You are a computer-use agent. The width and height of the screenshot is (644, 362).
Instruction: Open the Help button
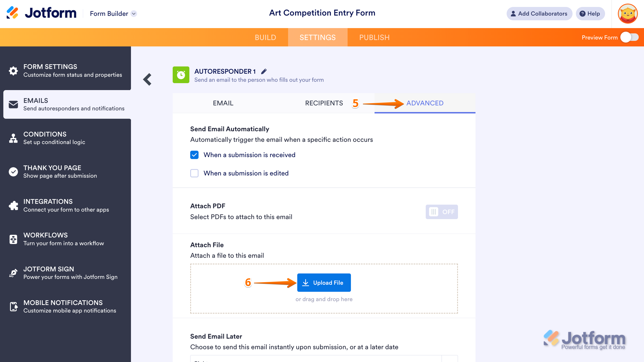(x=590, y=14)
